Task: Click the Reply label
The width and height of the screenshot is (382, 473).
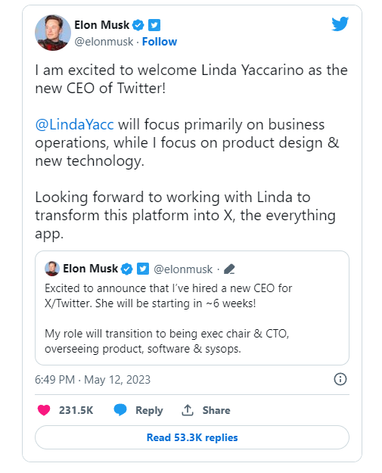Action: 149,410
